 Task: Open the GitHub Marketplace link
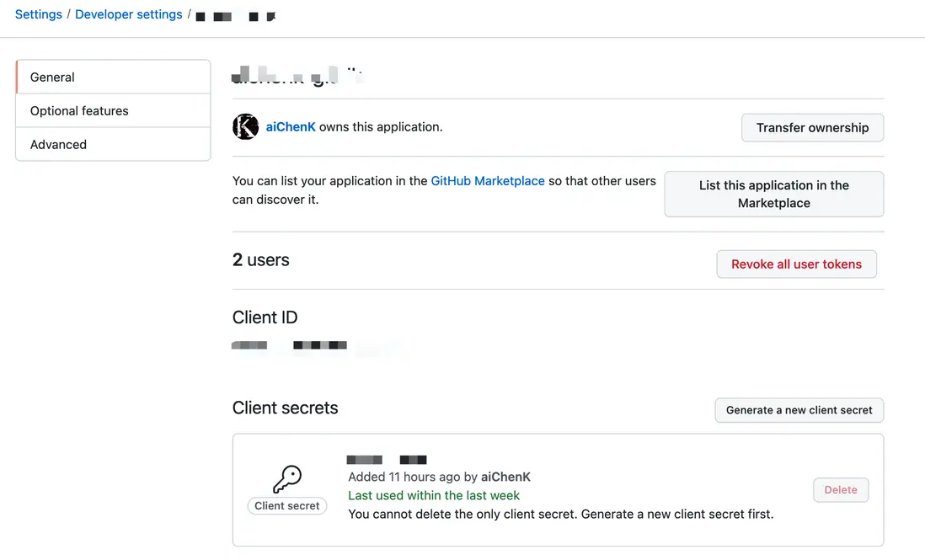click(488, 181)
